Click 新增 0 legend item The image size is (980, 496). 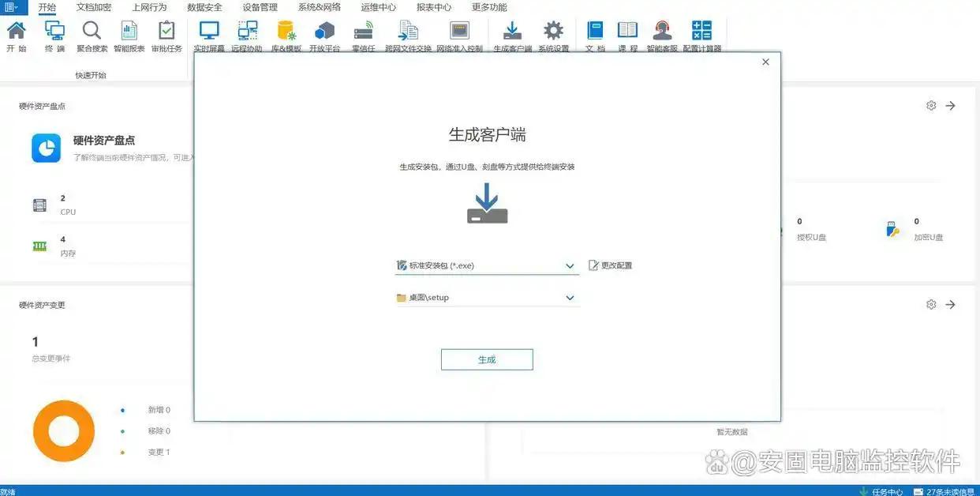click(x=146, y=410)
